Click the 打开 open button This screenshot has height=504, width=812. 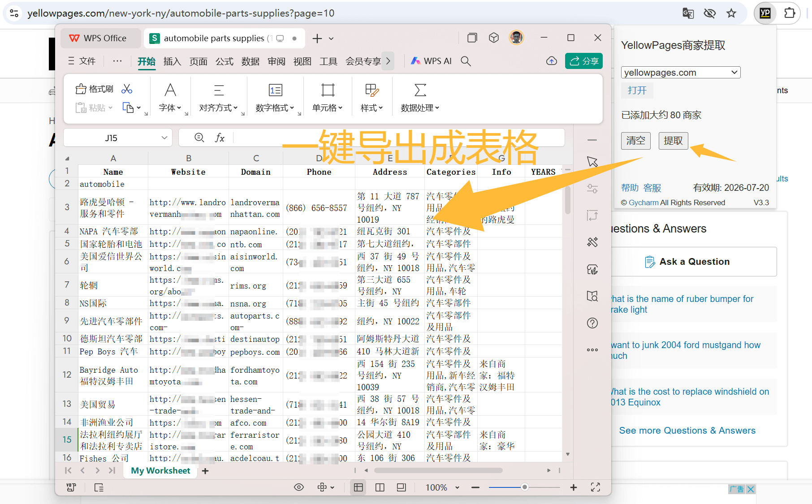click(637, 90)
